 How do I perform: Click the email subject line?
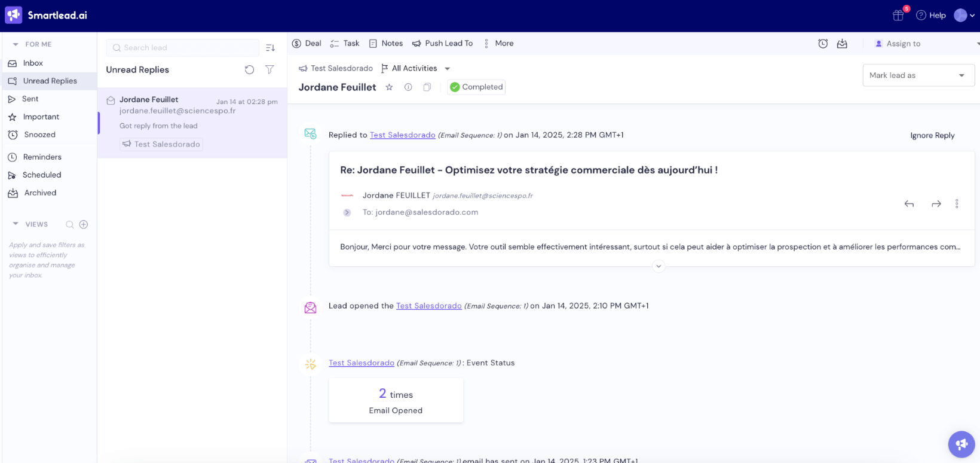pos(529,170)
